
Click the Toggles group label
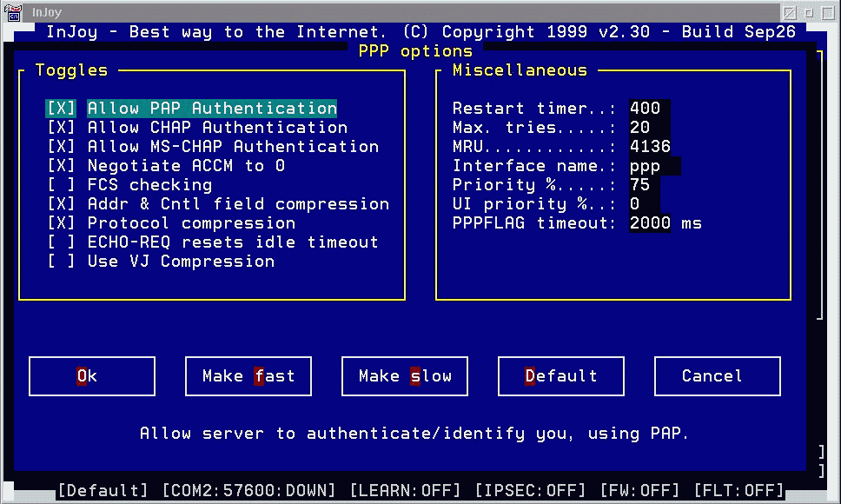point(71,70)
